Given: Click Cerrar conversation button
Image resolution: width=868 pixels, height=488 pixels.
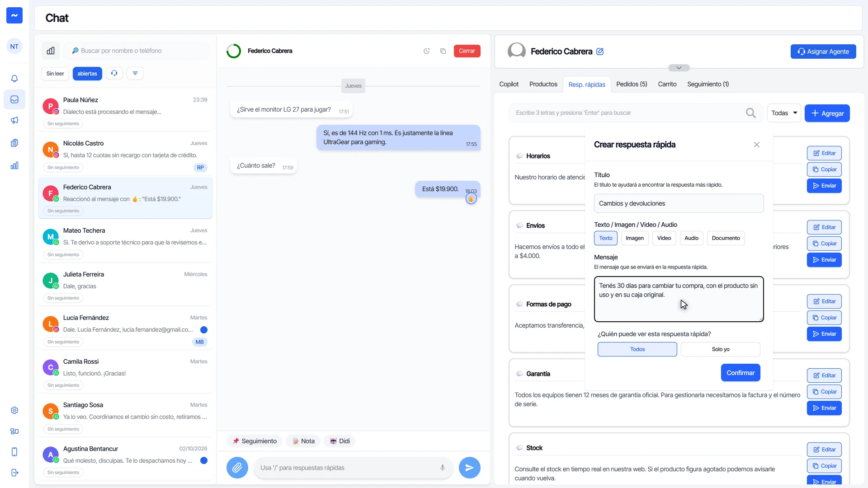Looking at the screenshot, I should [467, 51].
